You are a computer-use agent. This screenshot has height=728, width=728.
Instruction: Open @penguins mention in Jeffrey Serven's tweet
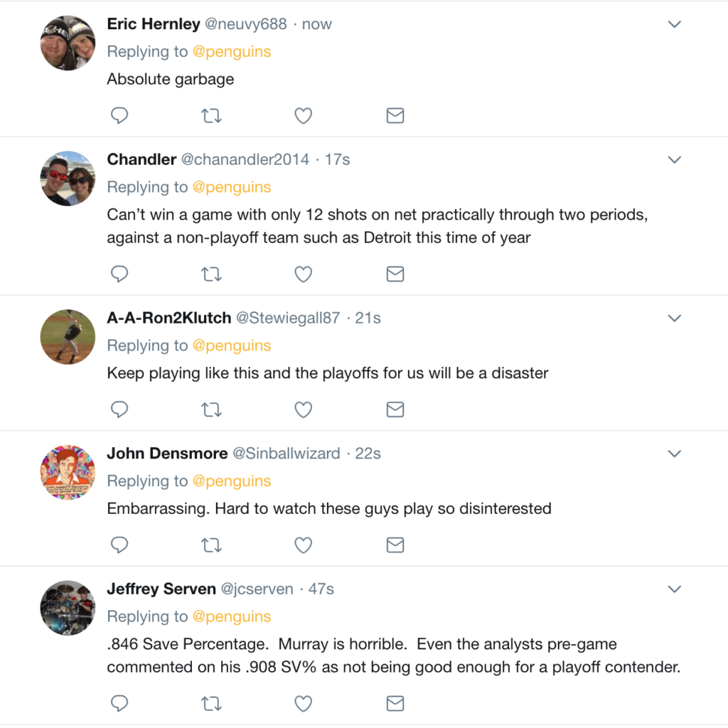click(x=232, y=616)
